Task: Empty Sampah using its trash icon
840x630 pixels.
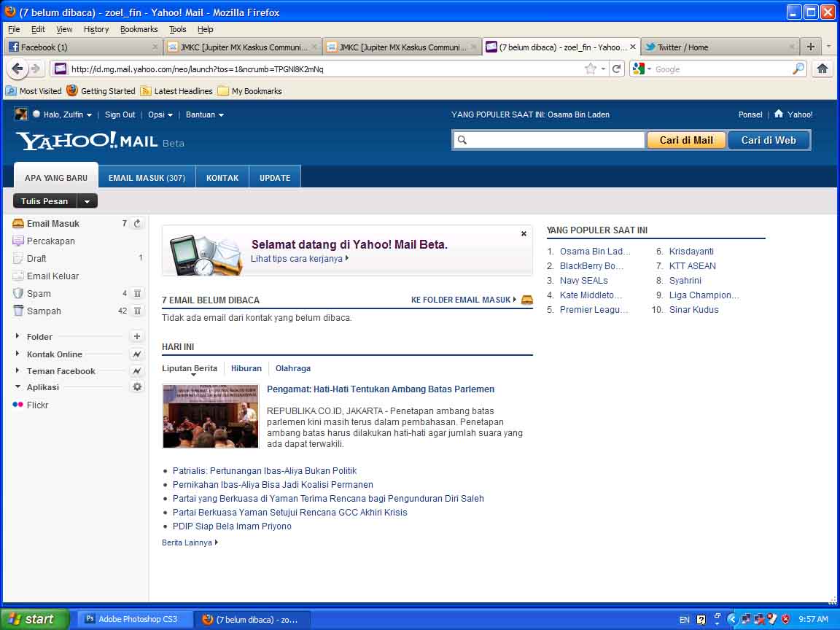Action: pos(136,311)
